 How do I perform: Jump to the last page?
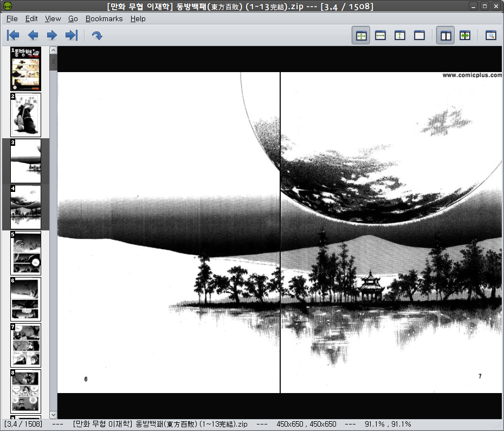(72, 35)
